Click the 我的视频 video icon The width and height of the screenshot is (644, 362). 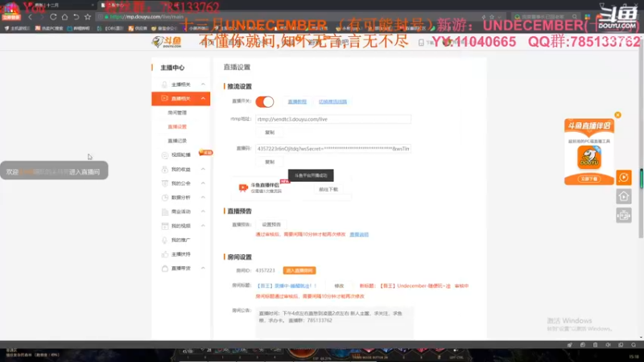(x=165, y=226)
